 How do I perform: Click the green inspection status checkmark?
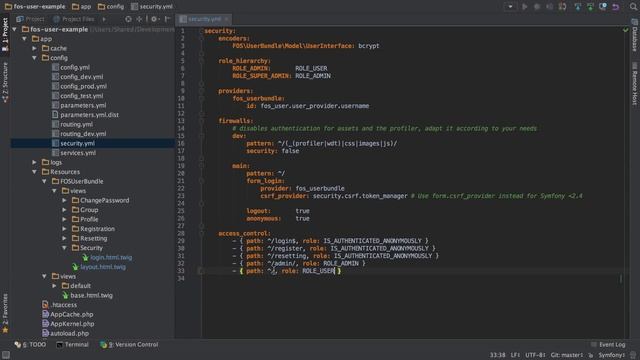point(625,30)
